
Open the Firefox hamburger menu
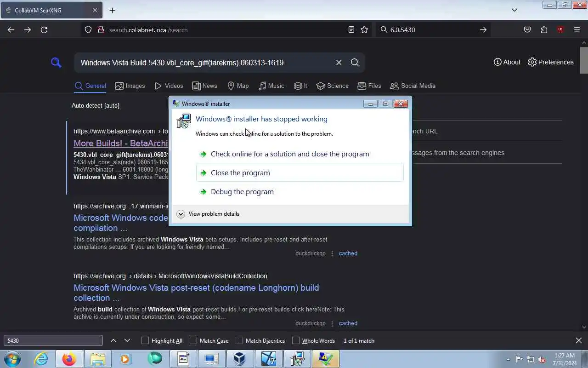point(577,29)
